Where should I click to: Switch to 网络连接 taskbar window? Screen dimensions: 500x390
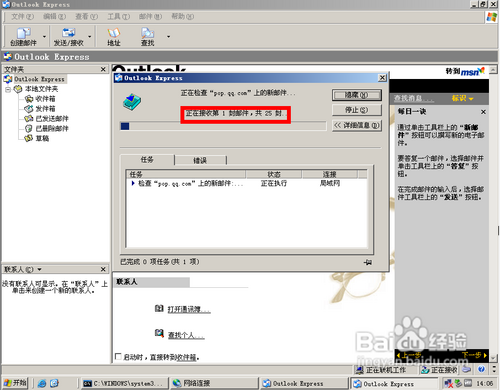click(x=214, y=383)
